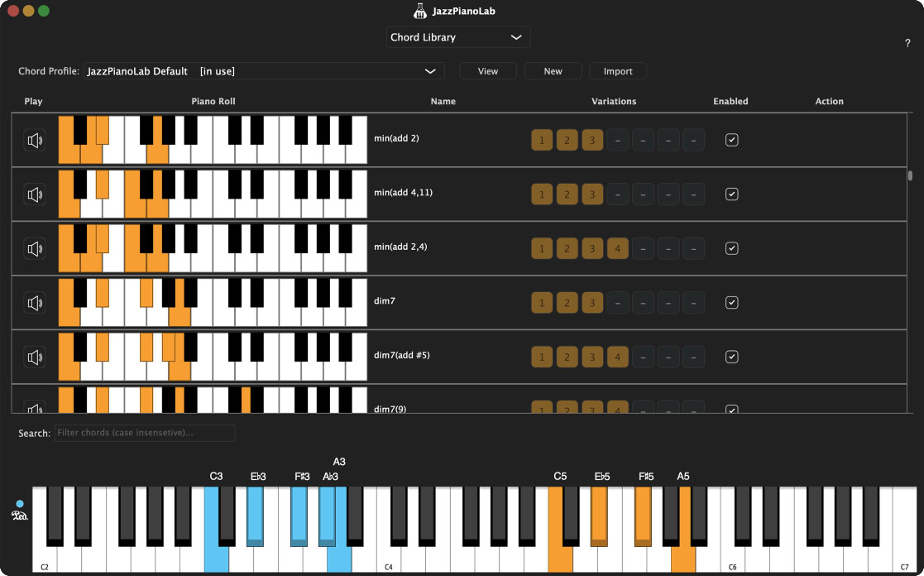This screenshot has width=924, height=576.
Task: Open the Chord Library dropdown
Action: [458, 37]
